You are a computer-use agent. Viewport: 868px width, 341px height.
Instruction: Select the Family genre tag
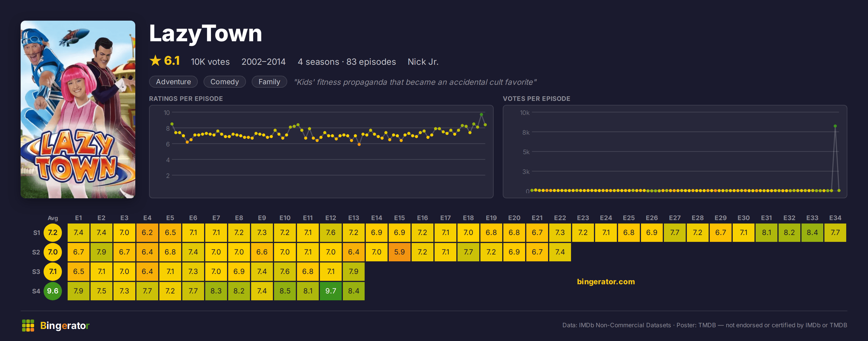pyautogui.click(x=269, y=82)
